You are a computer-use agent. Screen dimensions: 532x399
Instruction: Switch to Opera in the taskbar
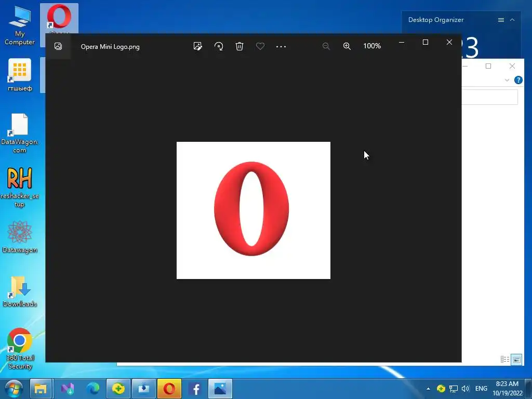[x=169, y=389]
